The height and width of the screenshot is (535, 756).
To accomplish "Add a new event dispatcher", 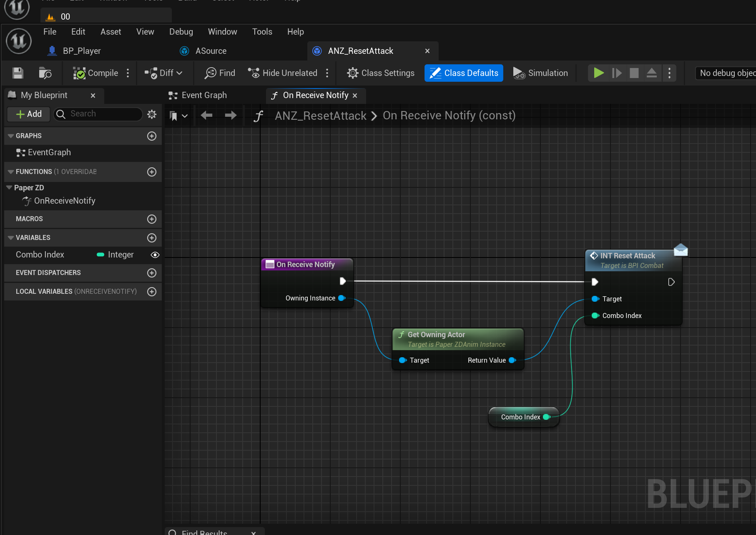I will 152,273.
